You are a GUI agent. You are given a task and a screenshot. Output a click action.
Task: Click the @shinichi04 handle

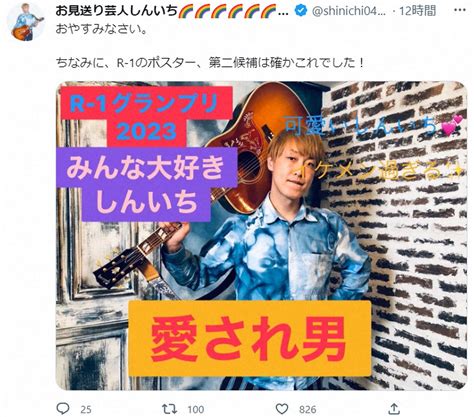point(349,11)
